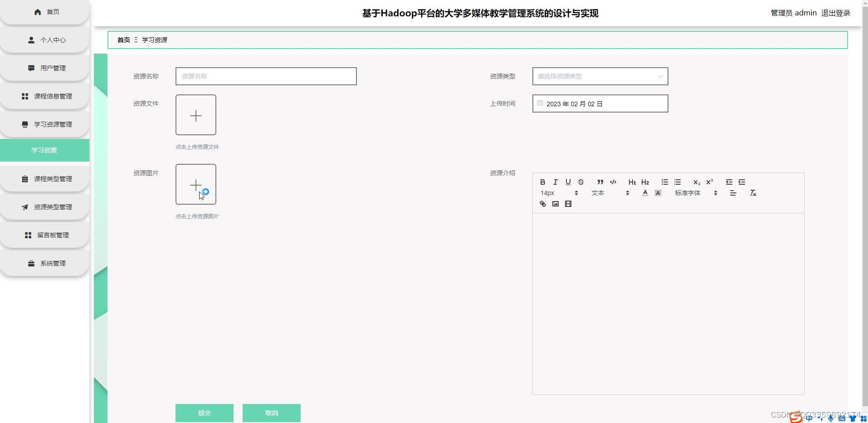This screenshot has width=868, height=423.
Task: Insert a code block in the editor
Action: 613,182
